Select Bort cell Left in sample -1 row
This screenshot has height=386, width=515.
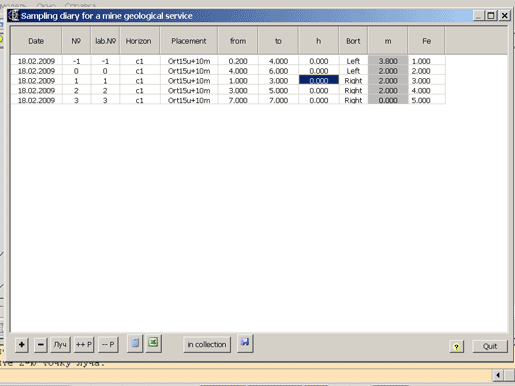(353, 61)
